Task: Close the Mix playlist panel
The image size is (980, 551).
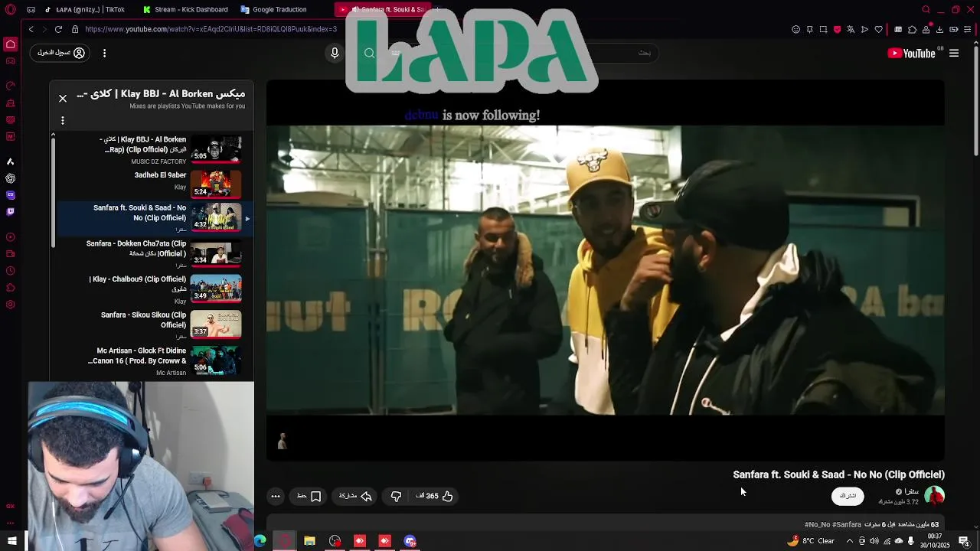Action: click(x=63, y=98)
